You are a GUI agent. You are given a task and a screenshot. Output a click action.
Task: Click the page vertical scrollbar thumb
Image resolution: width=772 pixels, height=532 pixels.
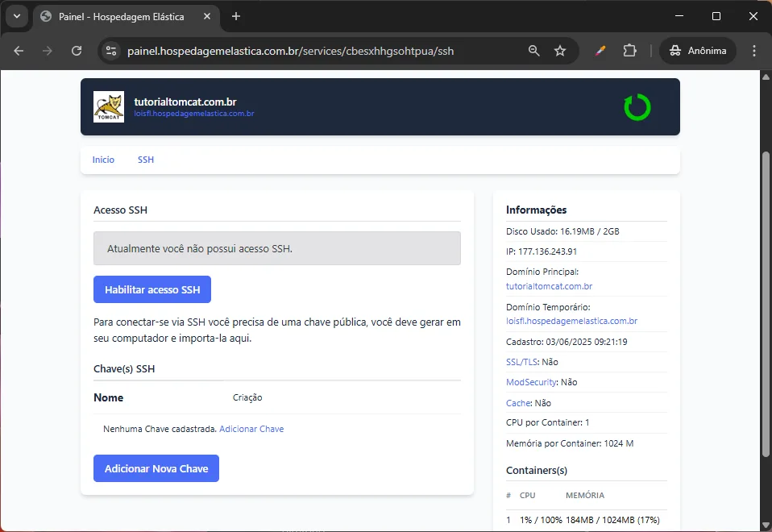766,305
